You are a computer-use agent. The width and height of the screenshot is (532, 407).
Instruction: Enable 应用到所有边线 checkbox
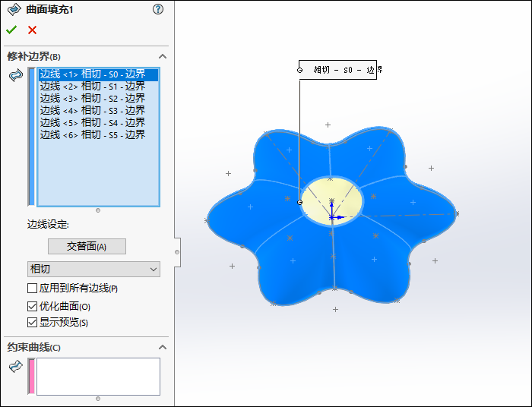[x=32, y=289]
